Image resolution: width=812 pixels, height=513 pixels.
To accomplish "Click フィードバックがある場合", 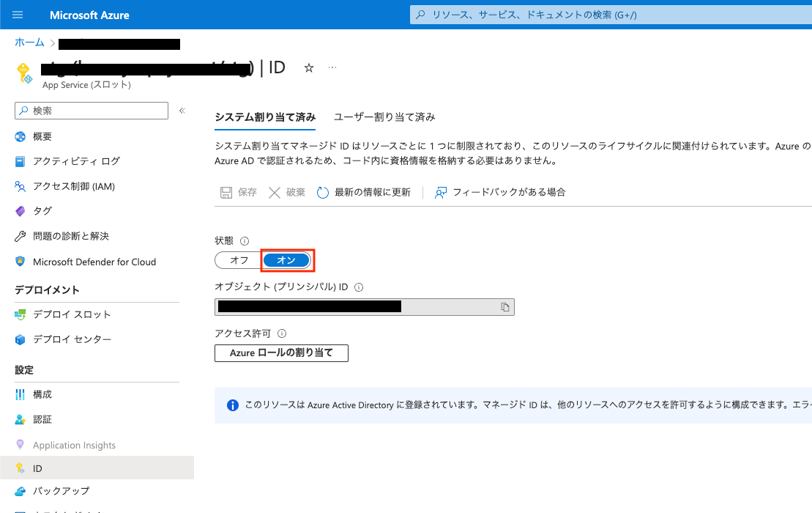I will tap(500, 193).
